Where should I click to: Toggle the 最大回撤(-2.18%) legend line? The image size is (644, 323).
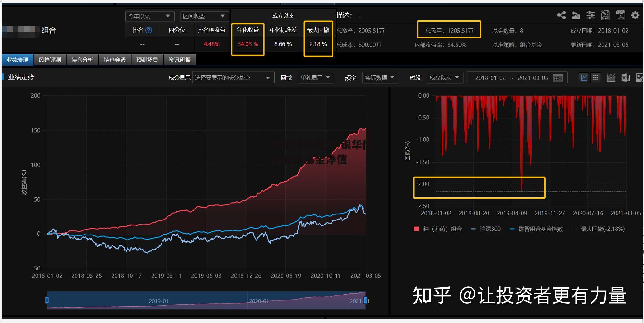(x=598, y=229)
